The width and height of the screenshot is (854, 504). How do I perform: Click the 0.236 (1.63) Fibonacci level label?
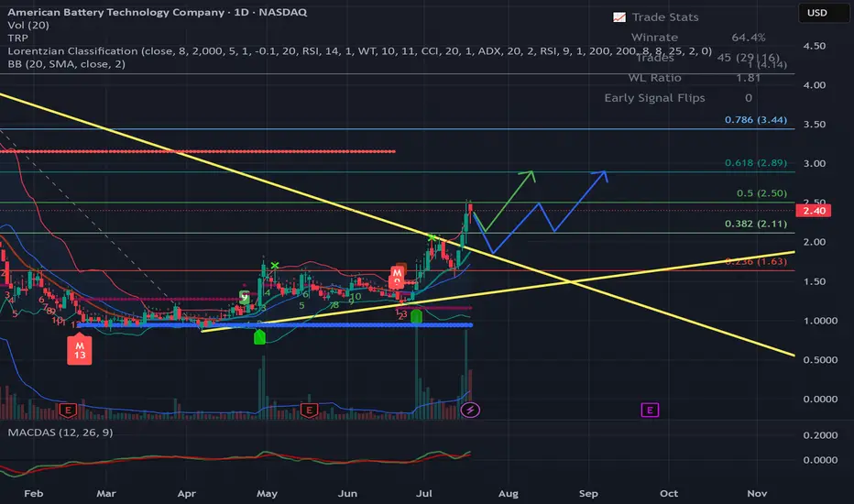point(756,261)
